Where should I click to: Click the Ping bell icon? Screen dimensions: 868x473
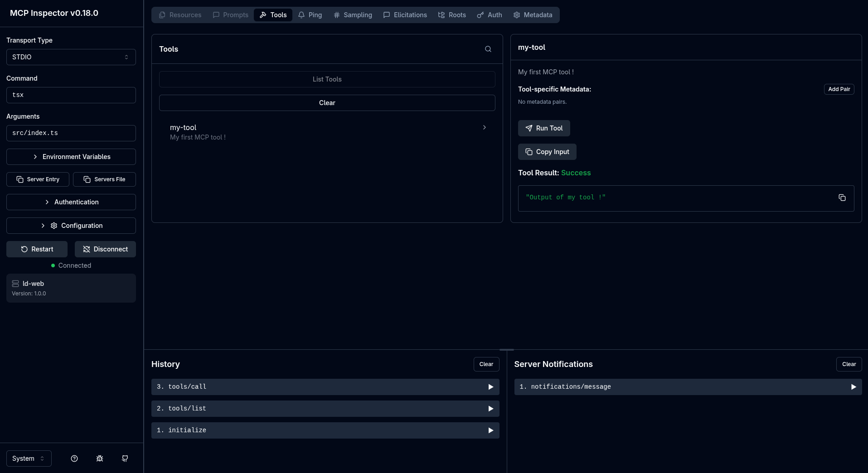(301, 15)
